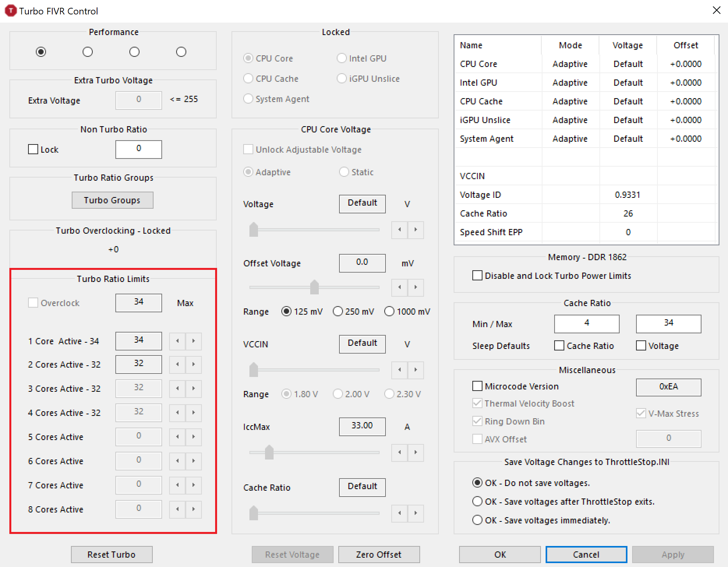The image size is (728, 567).
Task: Click the Voltage ID value 0.9331
Action: [x=627, y=195]
